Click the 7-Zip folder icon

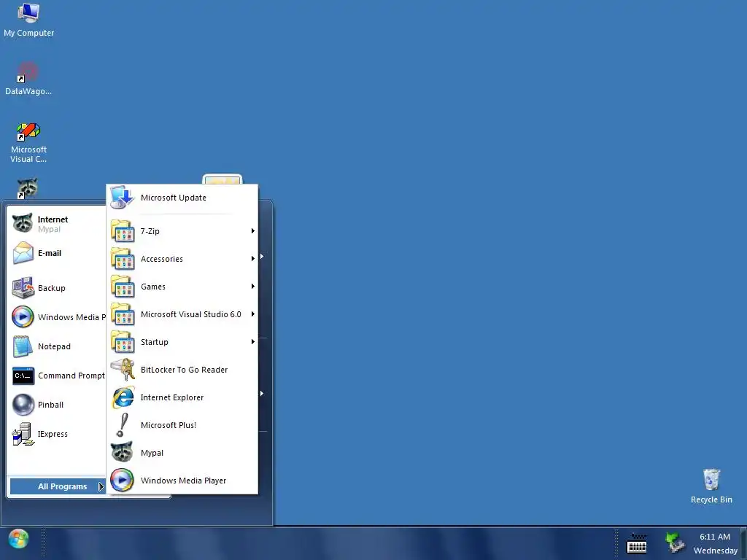[123, 231]
